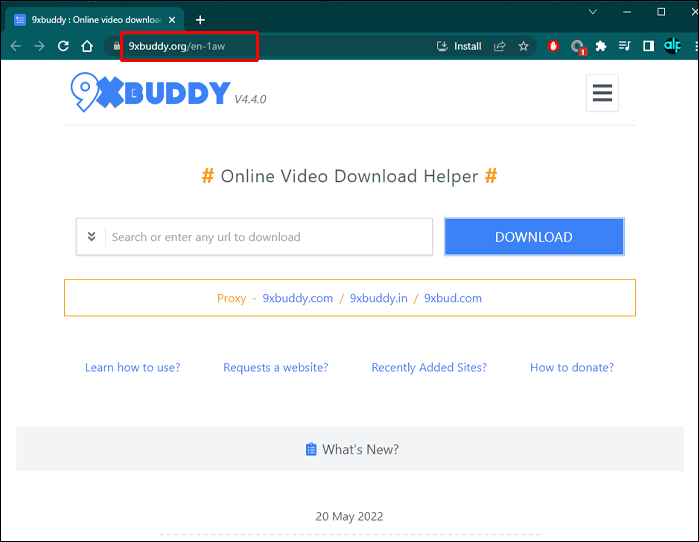699x542 pixels.
Task: Click the What's New clipboard icon
Action: click(311, 449)
